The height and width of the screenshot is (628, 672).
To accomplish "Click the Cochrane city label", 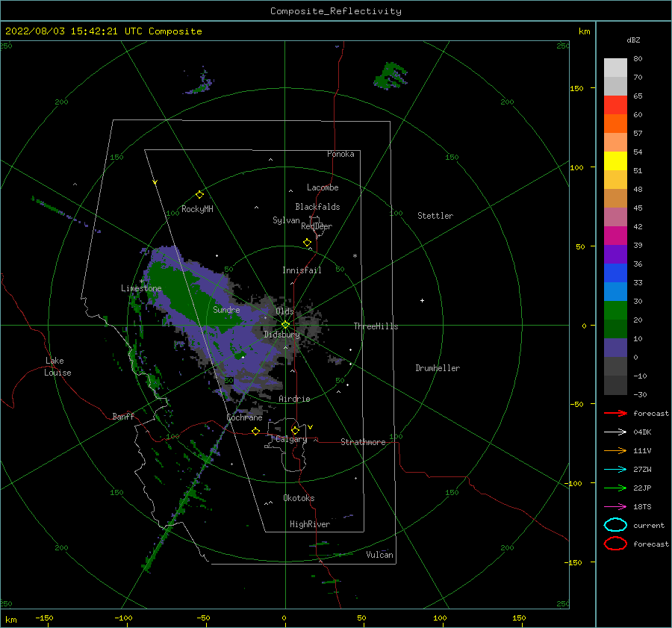I will pyautogui.click(x=244, y=417).
